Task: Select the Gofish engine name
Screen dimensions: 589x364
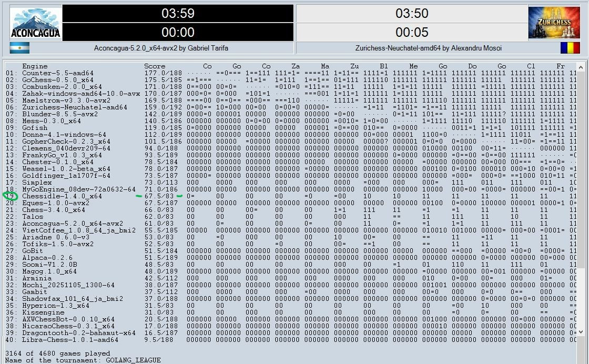Action: coord(35,128)
